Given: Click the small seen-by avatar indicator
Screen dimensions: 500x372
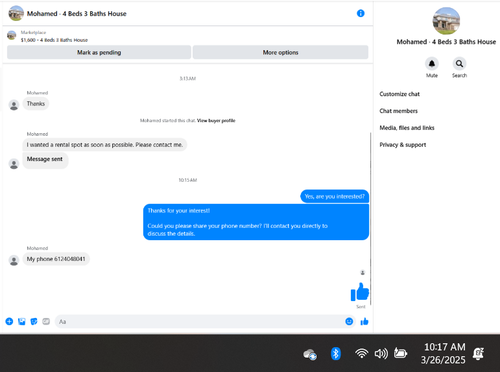Looking at the screenshot, I should coord(363,273).
